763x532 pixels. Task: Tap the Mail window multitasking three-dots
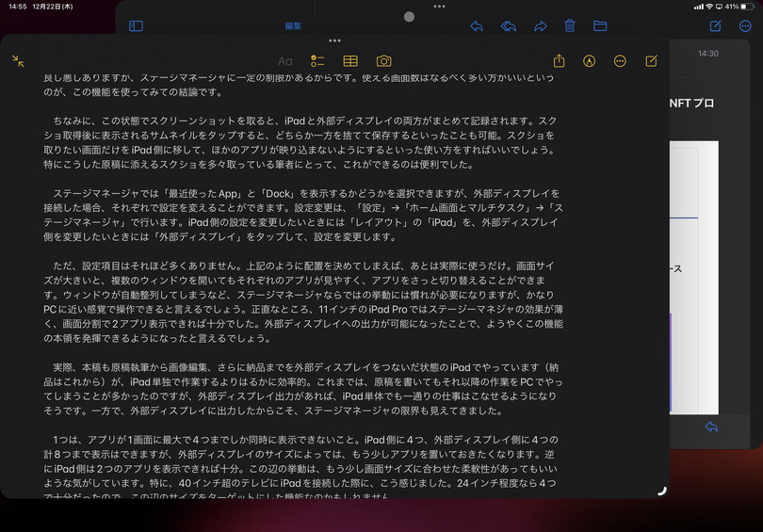[x=439, y=7]
